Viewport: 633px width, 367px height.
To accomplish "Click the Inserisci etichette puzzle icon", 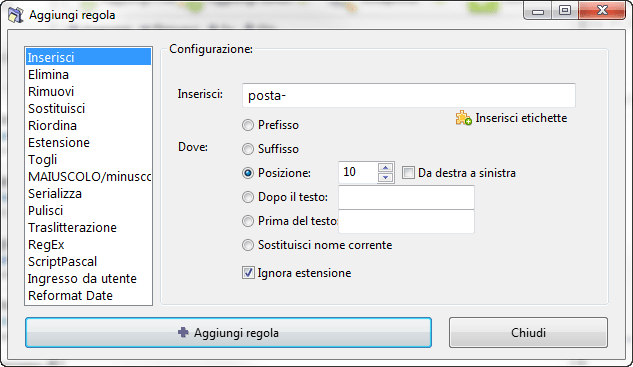I will 463,118.
